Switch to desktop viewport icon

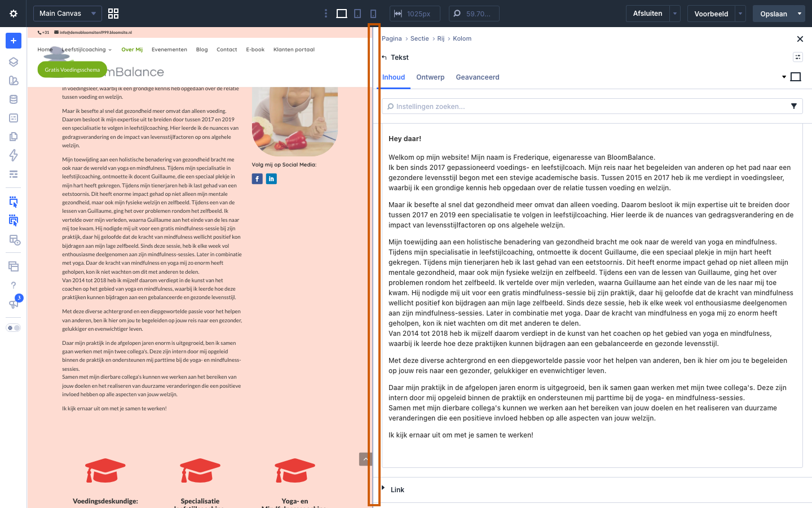point(342,14)
